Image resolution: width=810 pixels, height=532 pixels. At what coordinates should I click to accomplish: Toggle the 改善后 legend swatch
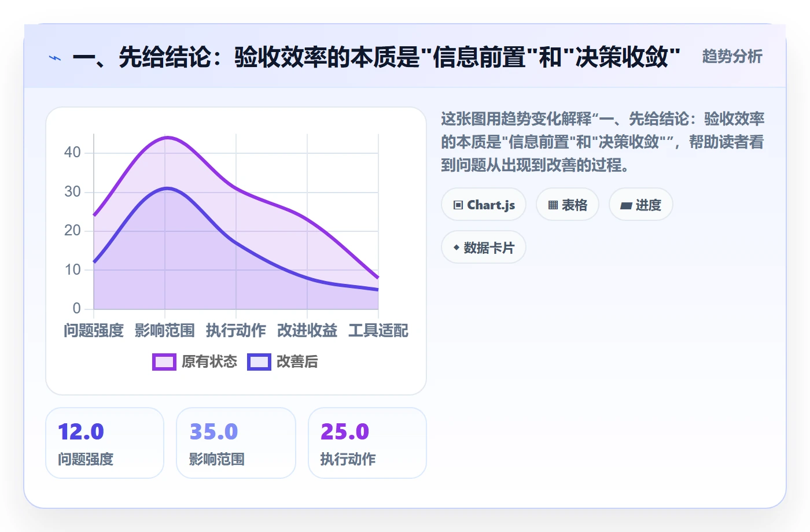259,362
